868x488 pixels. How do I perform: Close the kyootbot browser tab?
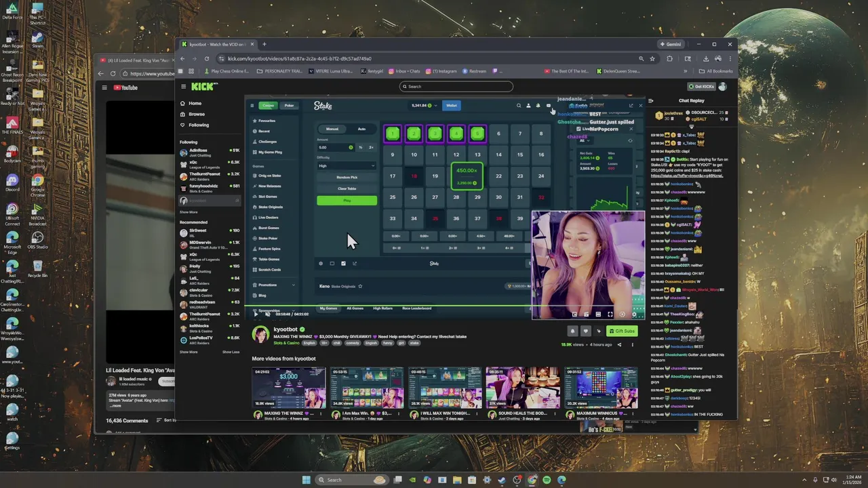(252, 44)
